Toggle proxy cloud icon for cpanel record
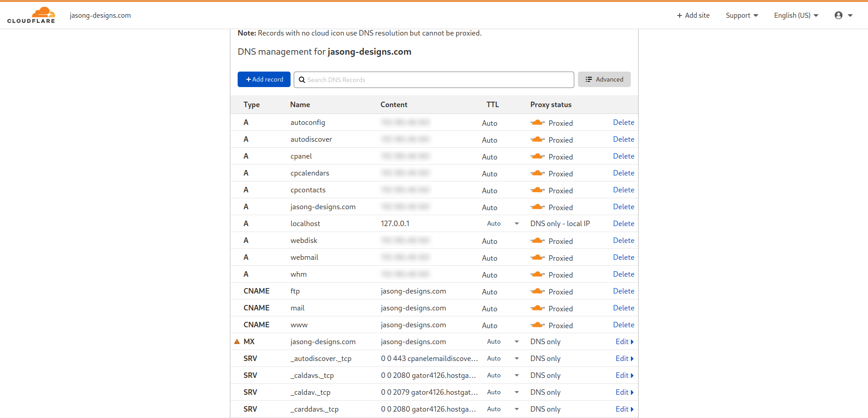 tap(537, 156)
